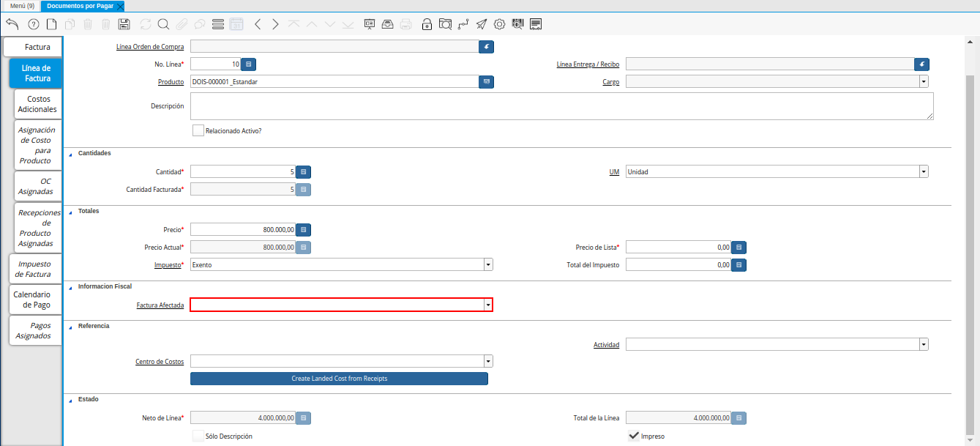This screenshot has width=980, height=446.
Task: Open the calculator beside Total del Impuesto
Action: tap(739, 265)
